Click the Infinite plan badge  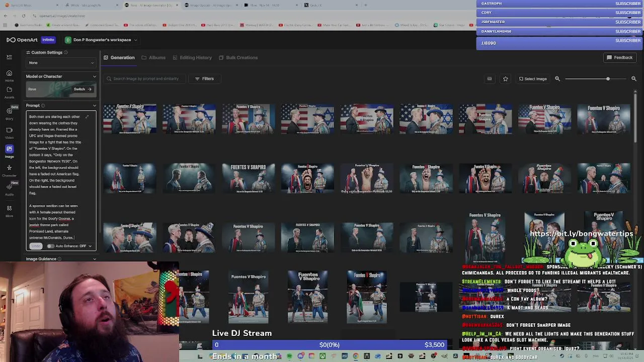pyautogui.click(x=48, y=40)
